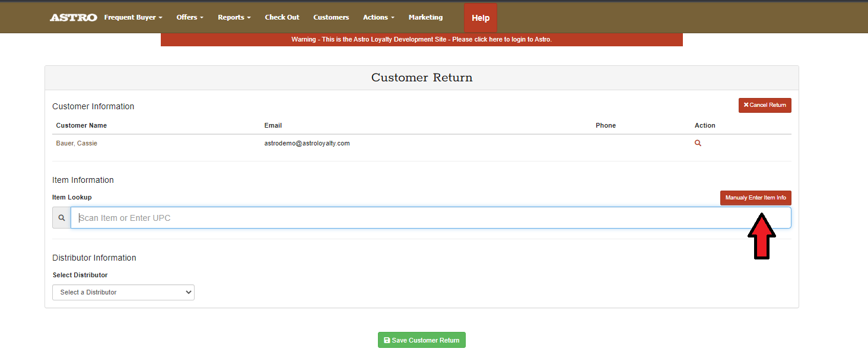Expand the Offers menu
The image size is (868, 358).
pyautogui.click(x=189, y=18)
